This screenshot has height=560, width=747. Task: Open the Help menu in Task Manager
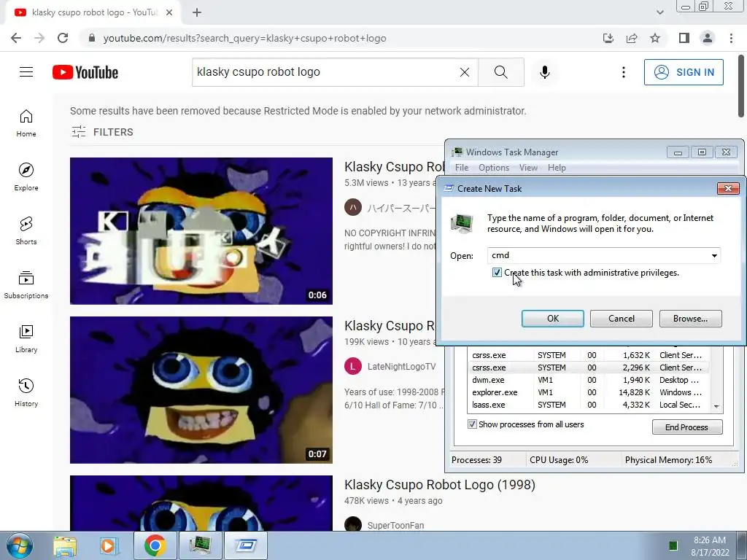[x=557, y=168]
